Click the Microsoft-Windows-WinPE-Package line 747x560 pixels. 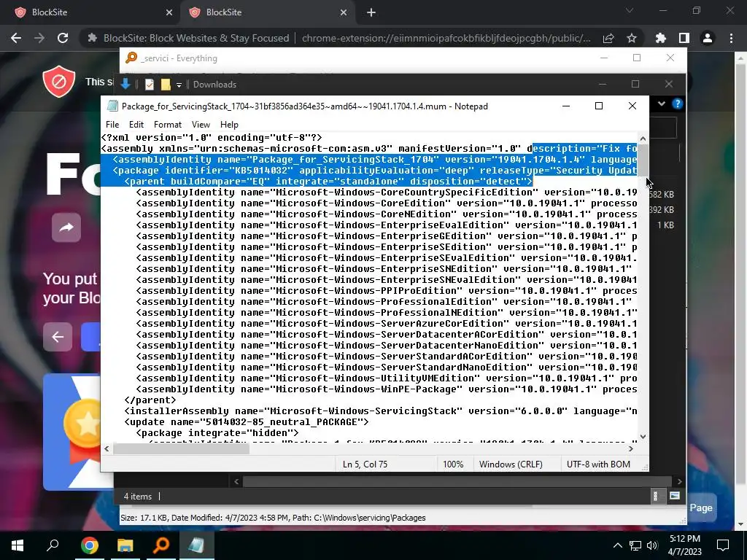387,389
